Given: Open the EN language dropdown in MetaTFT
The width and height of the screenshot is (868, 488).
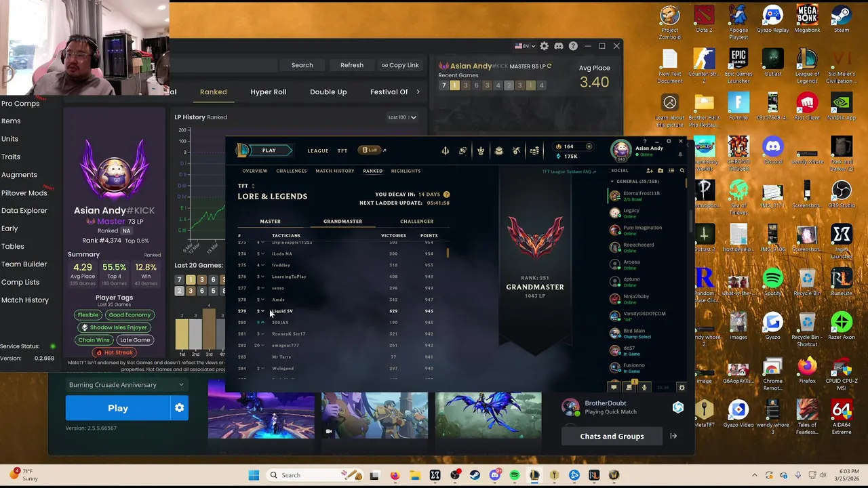Looking at the screenshot, I should (525, 46).
